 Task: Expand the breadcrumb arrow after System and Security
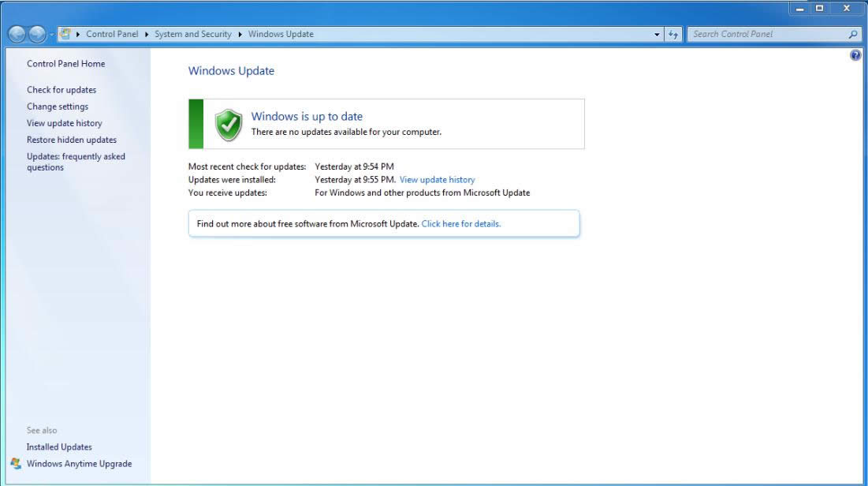pos(239,34)
